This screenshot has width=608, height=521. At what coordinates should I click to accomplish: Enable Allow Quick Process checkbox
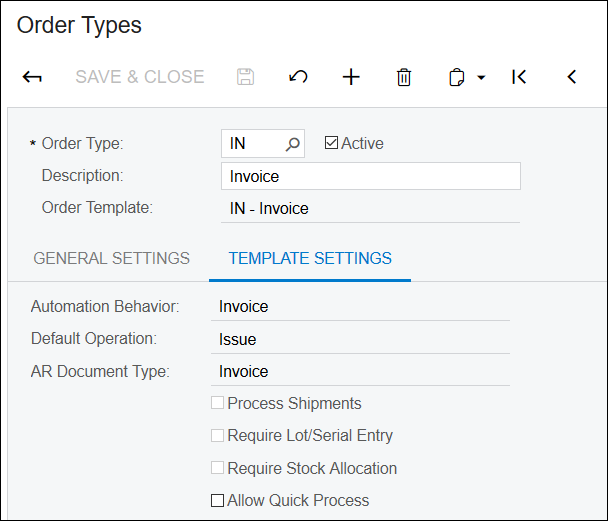[218, 500]
